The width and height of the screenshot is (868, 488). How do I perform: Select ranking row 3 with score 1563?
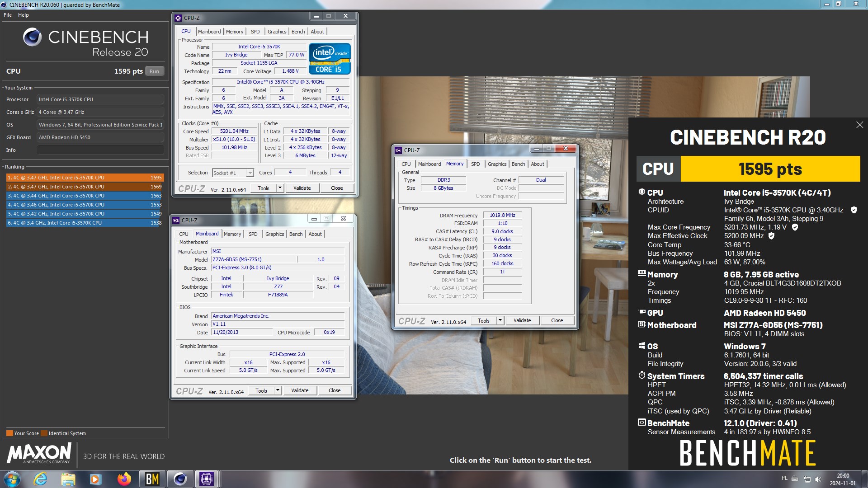85,196
